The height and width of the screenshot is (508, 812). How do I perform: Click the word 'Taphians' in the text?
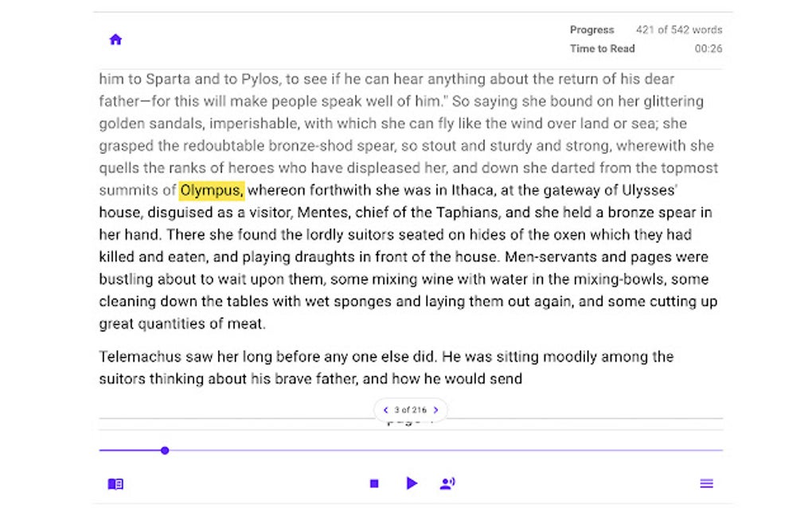(469, 213)
